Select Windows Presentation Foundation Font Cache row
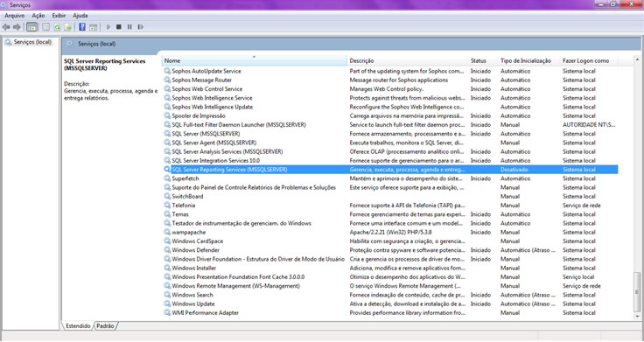644x342 pixels. click(x=390, y=277)
